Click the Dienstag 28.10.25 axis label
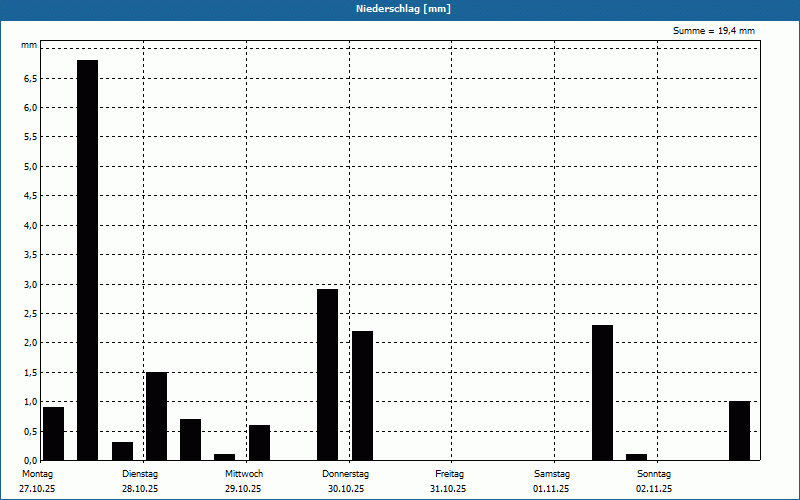800x500 pixels. [140, 481]
